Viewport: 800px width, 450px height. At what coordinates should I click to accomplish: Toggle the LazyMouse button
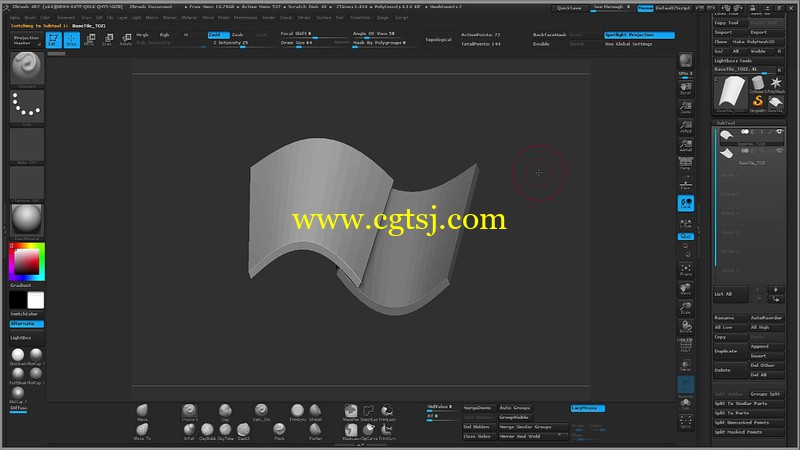(588, 408)
